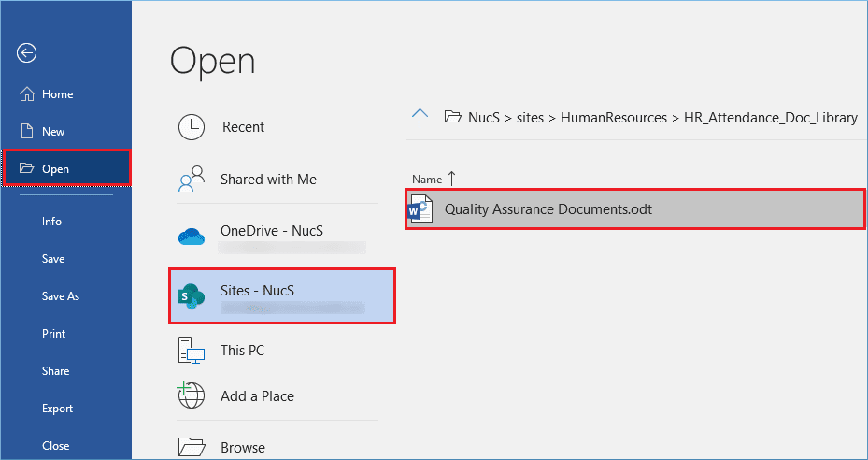Viewport: 868px width, 460px height.
Task: Click the This PC computer icon
Action: 192,351
